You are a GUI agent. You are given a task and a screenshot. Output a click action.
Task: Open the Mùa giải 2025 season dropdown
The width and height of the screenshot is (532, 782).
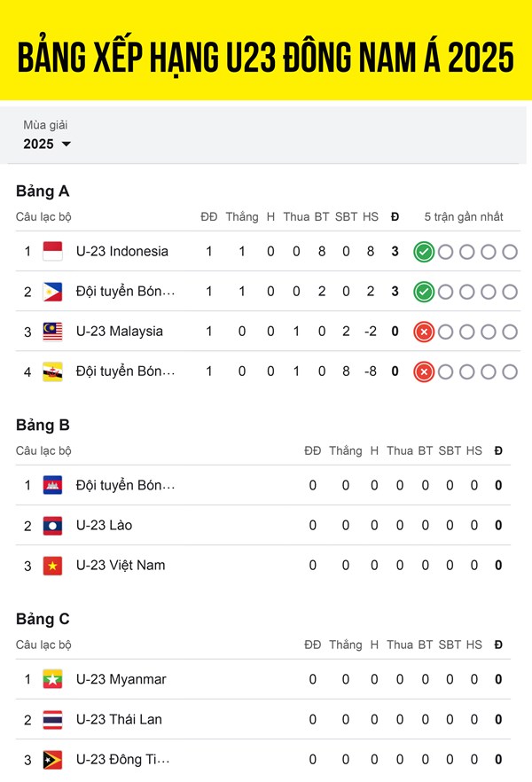[x=47, y=144]
